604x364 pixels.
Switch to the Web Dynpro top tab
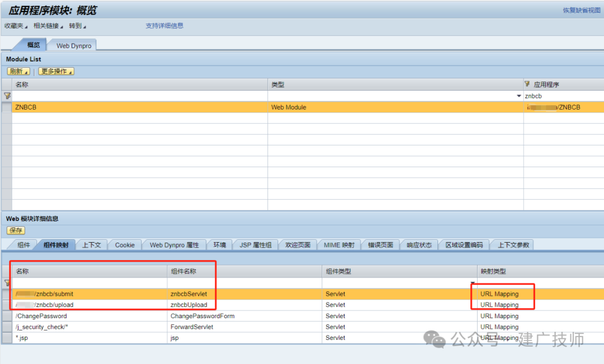[74, 45]
